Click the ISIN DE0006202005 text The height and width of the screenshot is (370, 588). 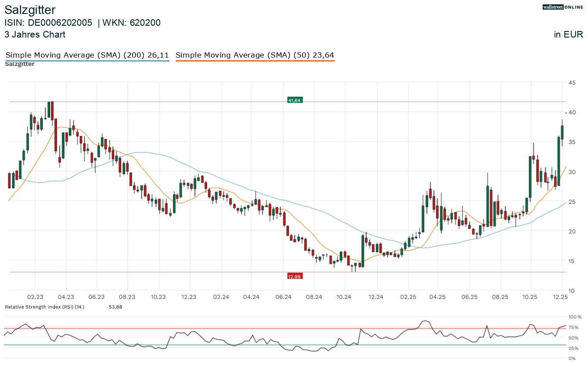tap(48, 23)
